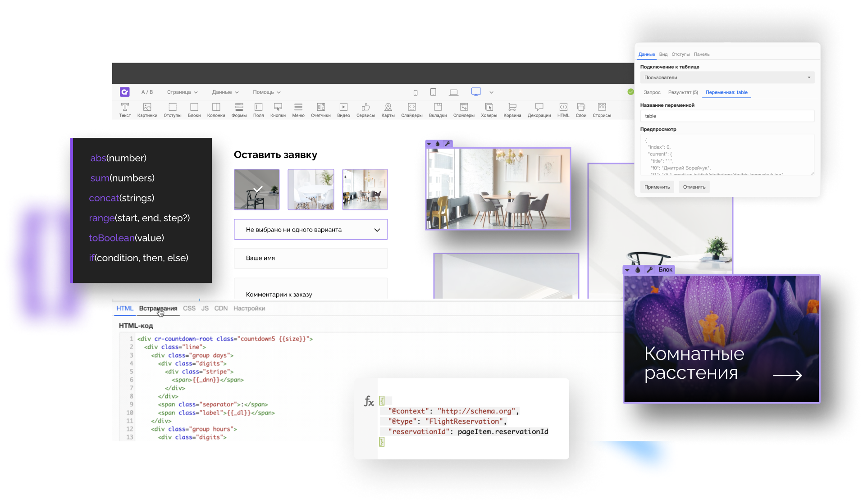
Task: Expand the Пользователи table dropdown
Action: click(x=727, y=77)
